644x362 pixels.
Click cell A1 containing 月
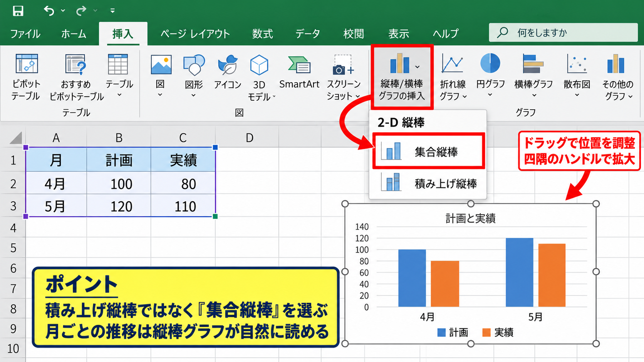(x=56, y=160)
